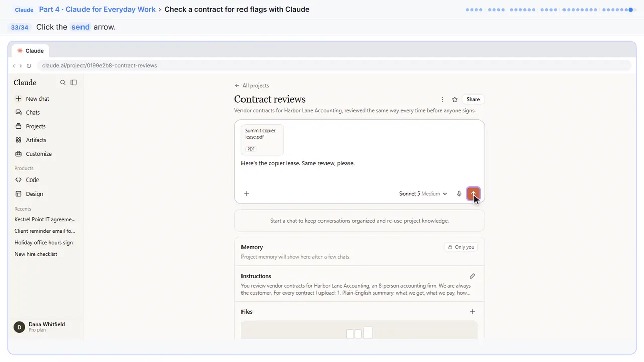Click the claude.ai address bar

click(x=334, y=66)
